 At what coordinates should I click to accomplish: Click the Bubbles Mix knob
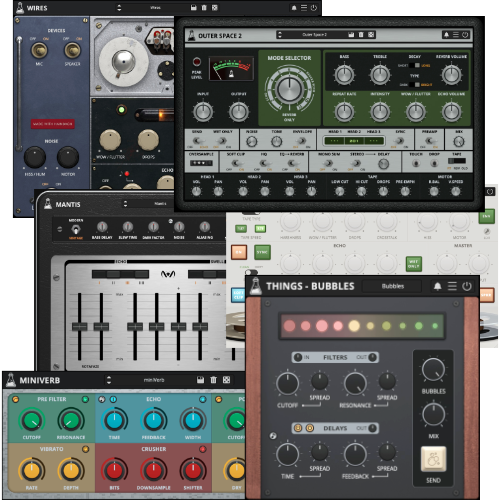point(433,414)
